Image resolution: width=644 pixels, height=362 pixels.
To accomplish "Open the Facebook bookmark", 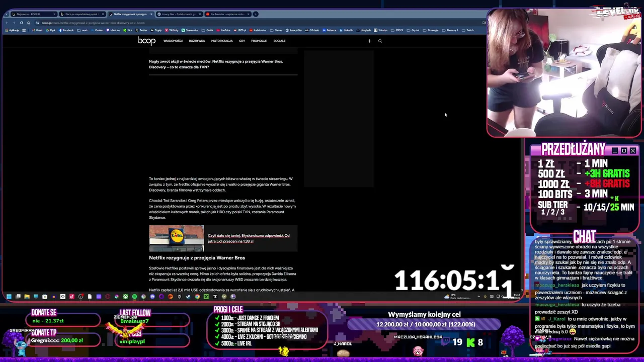I will click(x=66, y=30).
